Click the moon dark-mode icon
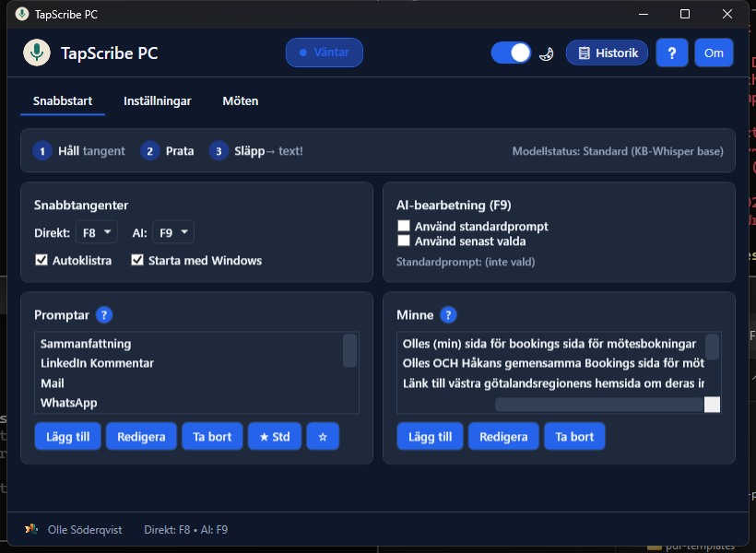The height and width of the screenshot is (553, 756). pos(547,54)
